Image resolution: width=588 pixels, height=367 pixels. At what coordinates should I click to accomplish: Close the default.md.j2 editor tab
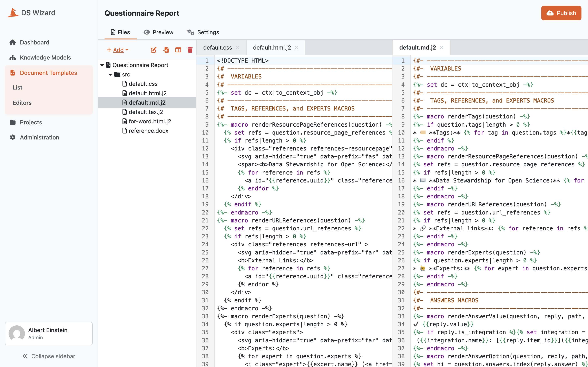click(x=441, y=48)
